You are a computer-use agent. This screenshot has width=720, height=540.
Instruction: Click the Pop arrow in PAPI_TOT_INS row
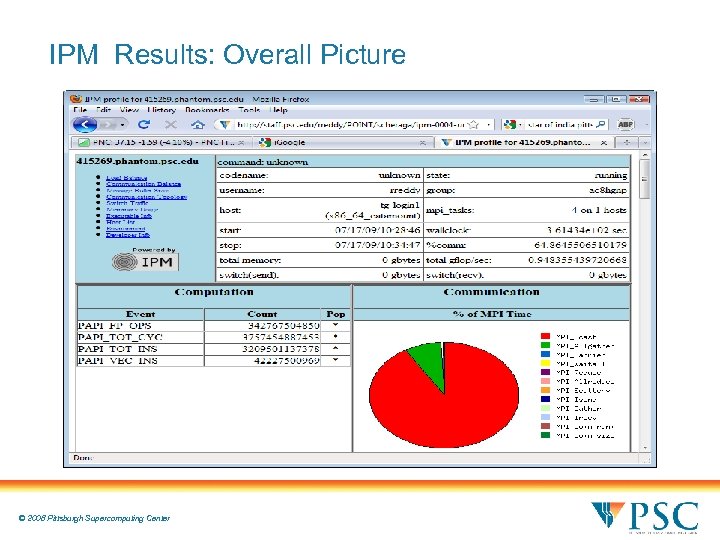(x=336, y=349)
